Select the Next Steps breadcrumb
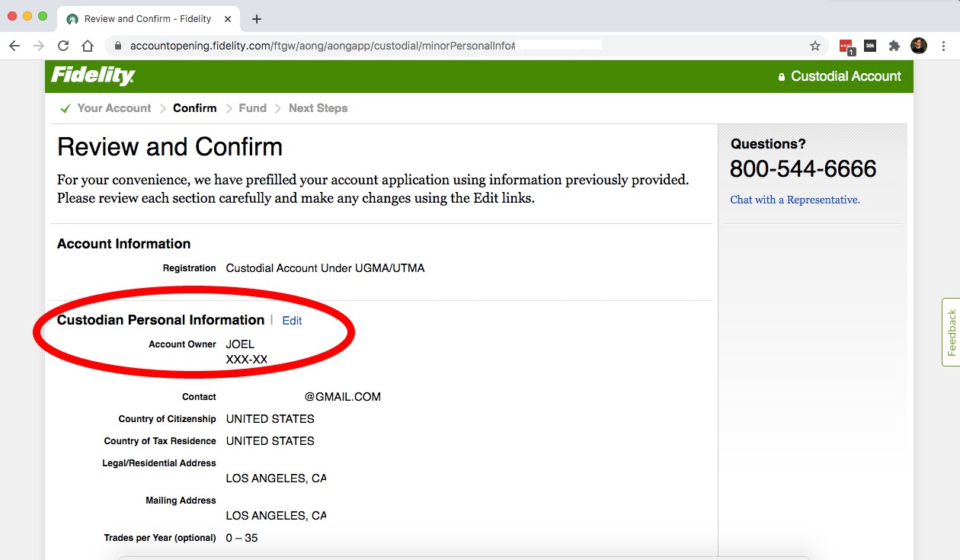Viewport: 960px width, 560px height. click(x=318, y=108)
